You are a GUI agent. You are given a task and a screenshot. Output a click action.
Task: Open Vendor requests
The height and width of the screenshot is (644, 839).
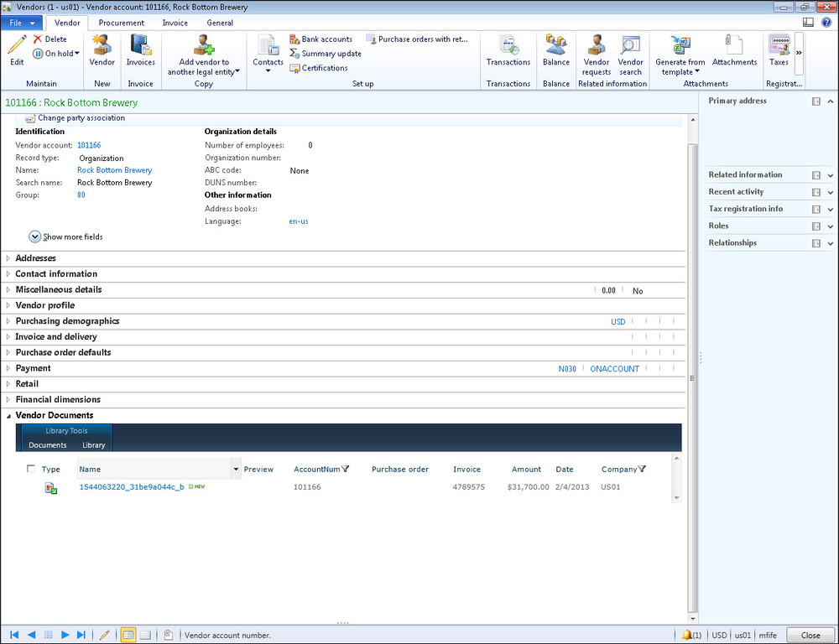[x=597, y=55]
